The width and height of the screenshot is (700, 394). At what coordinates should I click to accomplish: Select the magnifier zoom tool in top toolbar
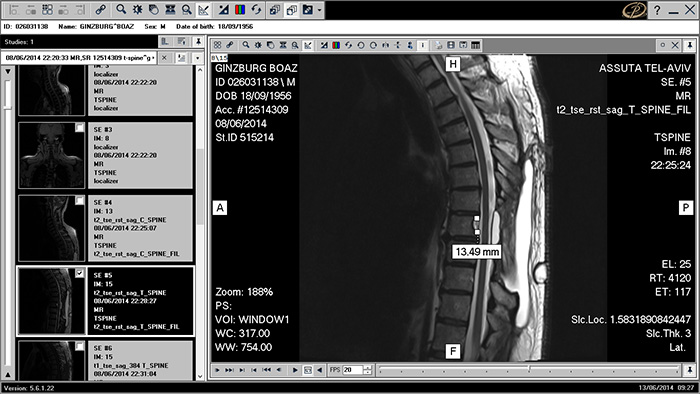pos(121,9)
